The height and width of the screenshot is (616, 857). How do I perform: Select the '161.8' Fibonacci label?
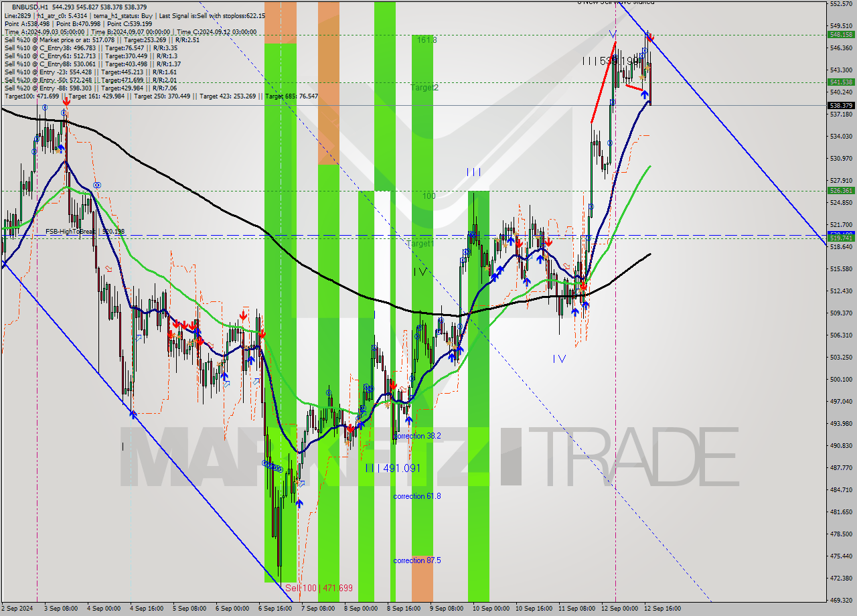click(x=427, y=40)
